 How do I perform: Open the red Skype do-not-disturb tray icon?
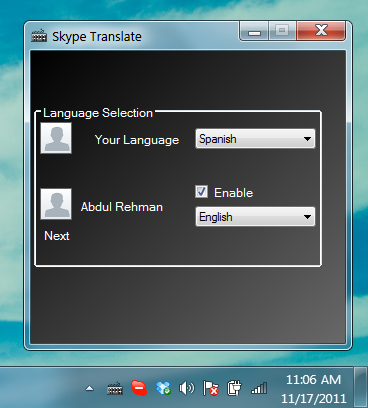point(139,388)
